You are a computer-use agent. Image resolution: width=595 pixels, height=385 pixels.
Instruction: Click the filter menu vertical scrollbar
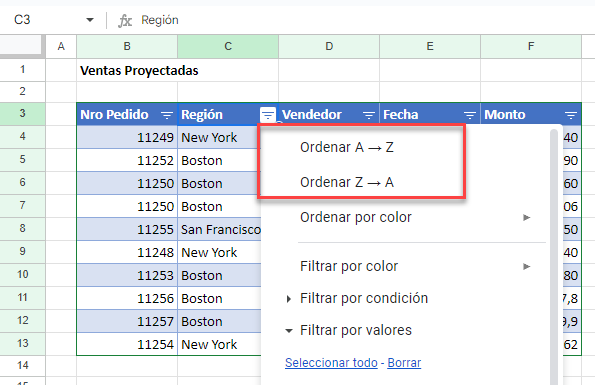[x=554, y=256]
